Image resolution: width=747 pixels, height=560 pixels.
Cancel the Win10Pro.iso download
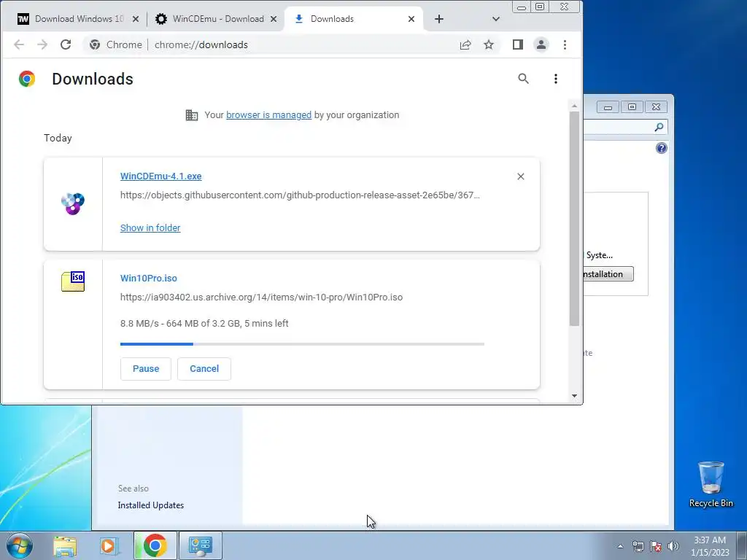tap(204, 369)
